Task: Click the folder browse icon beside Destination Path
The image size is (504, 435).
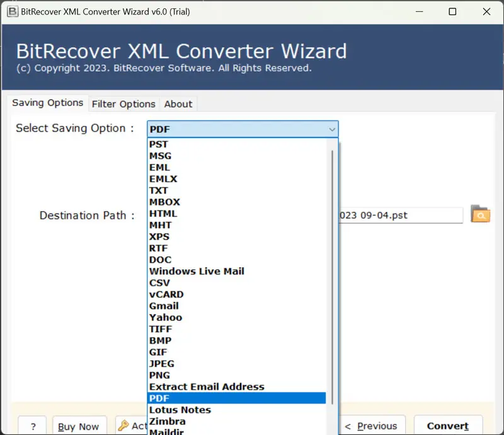Action: coord(480,214)
